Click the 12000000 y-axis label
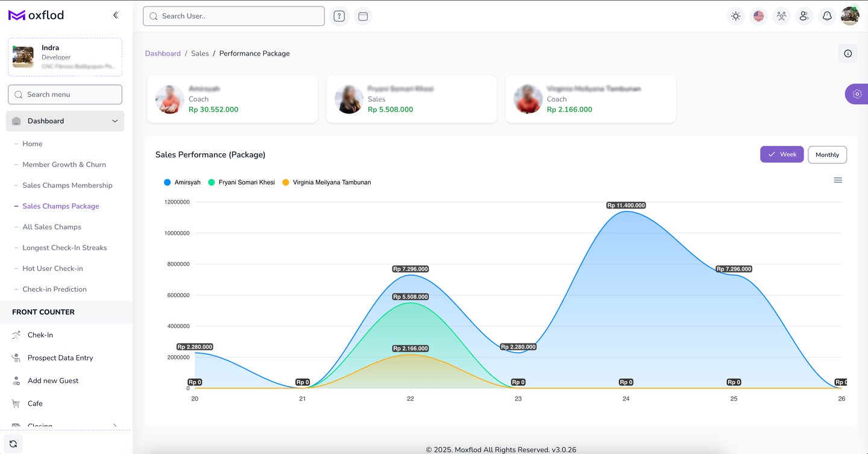868x454 pixels. click(177, 202)
